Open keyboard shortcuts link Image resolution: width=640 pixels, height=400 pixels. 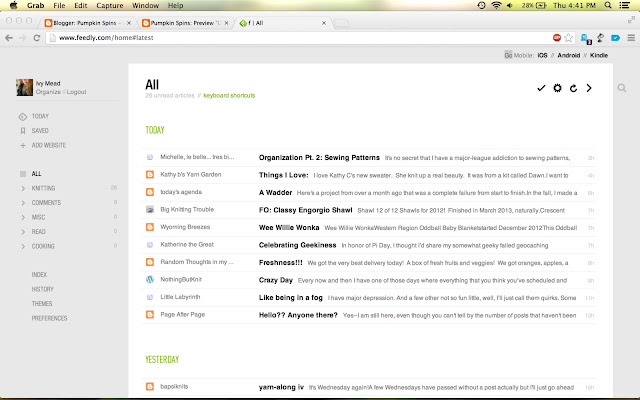tap(229, 96)
